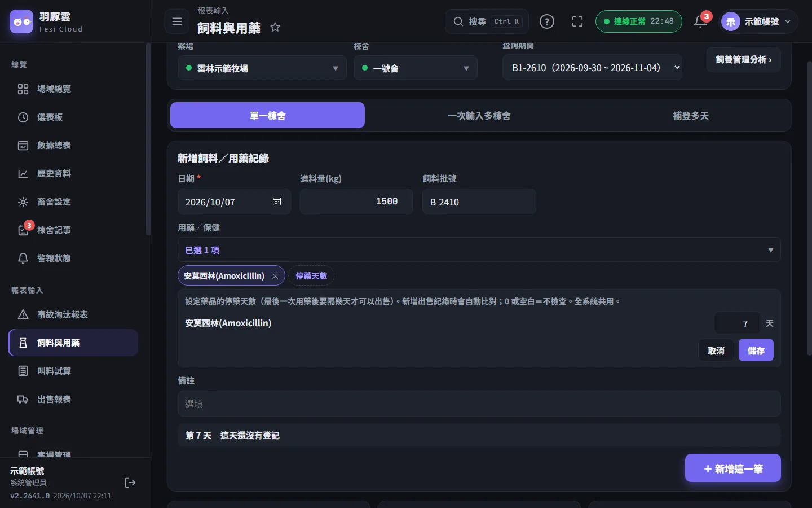Open 數據總表 page
This screenshot has height=508, width=812.
[x=73, y=145]
